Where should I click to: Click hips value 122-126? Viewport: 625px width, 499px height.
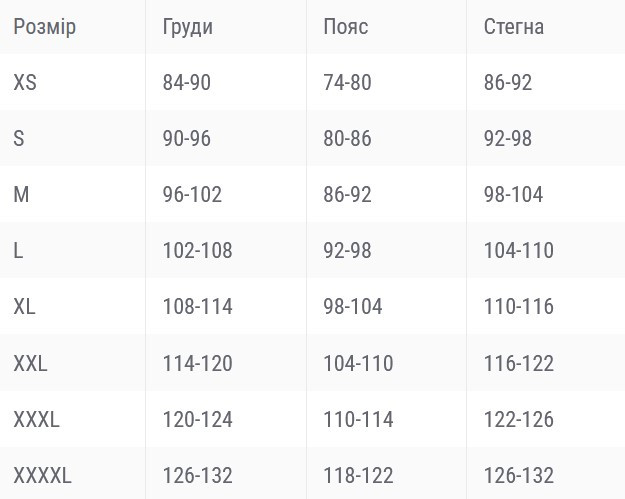(519, 419)
